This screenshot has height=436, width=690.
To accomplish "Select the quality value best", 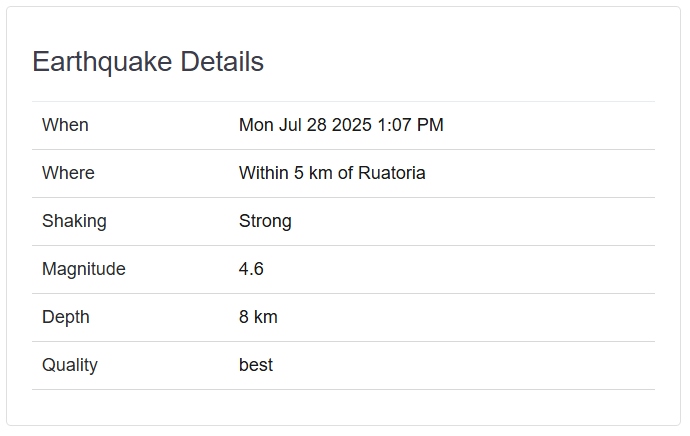I will 256,365.
